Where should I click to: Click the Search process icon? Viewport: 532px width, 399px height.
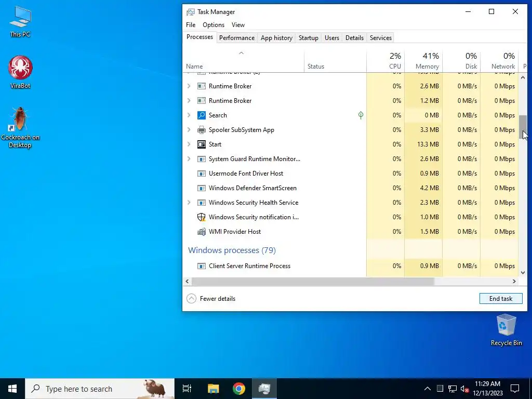click(201, 115)
